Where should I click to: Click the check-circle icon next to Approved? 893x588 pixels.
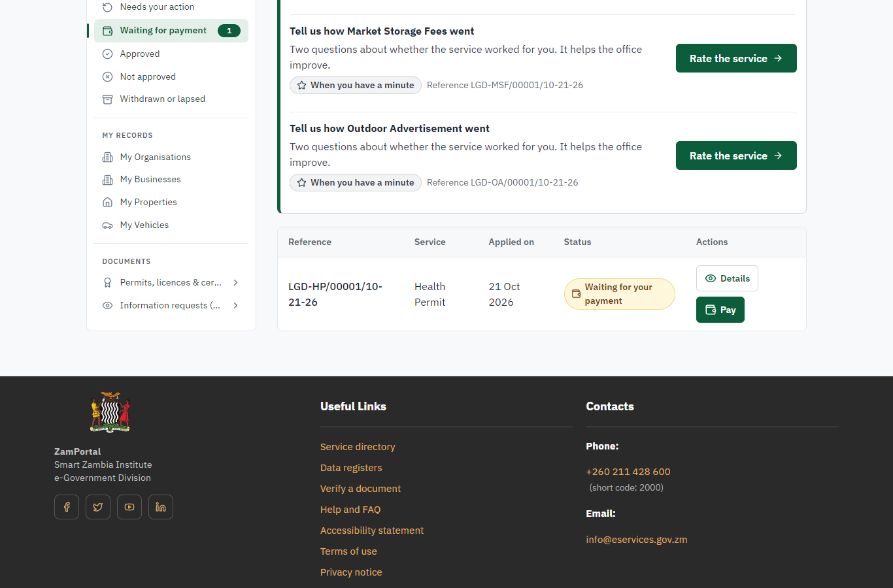[108, 54]
